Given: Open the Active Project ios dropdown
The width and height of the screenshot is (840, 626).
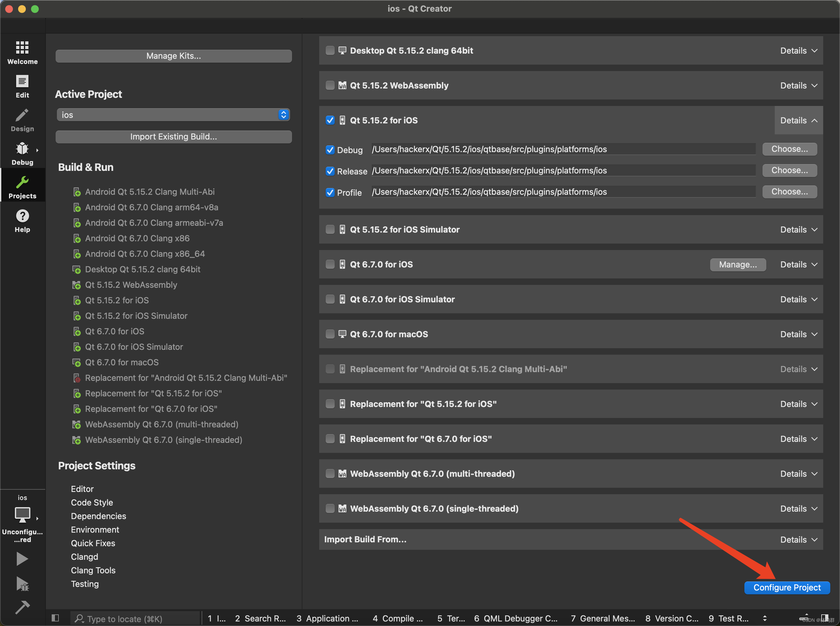Looking at the screenshot, I should [173, 115].
